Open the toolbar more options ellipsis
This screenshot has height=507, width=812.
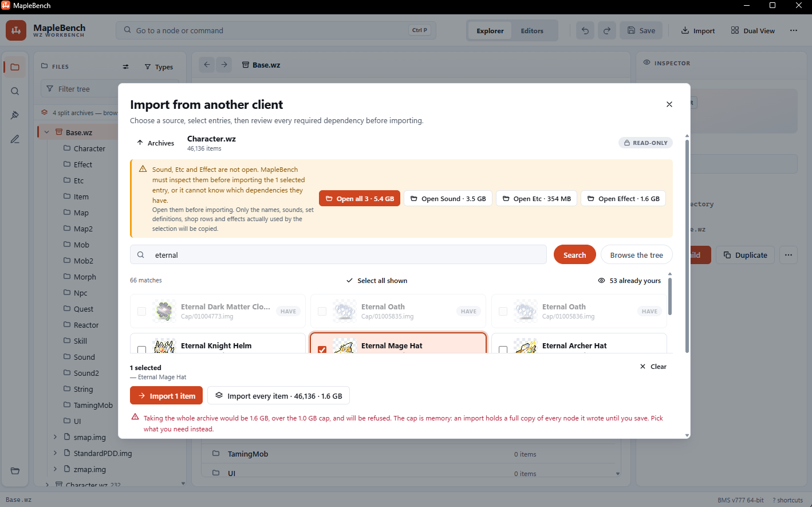coord(794,30)
